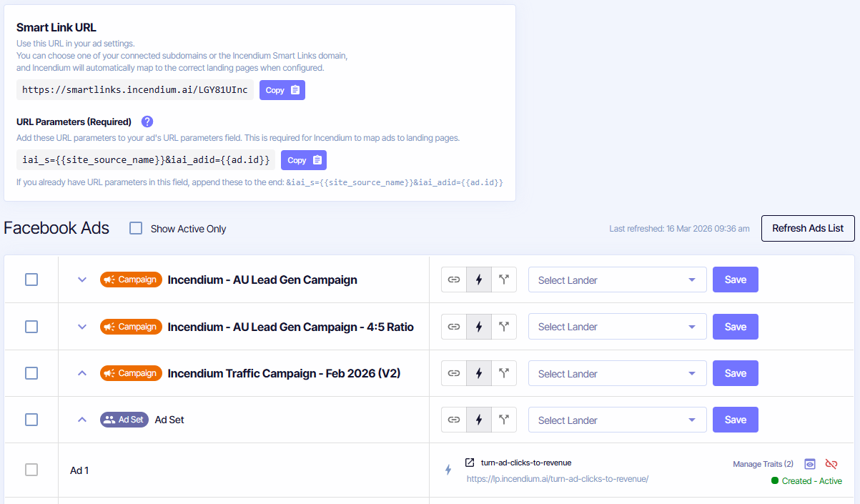Open Select Lander dropdown for AU Lead Gen Campaign
This screenshot has width=860, height=504.
pos(618,280)
